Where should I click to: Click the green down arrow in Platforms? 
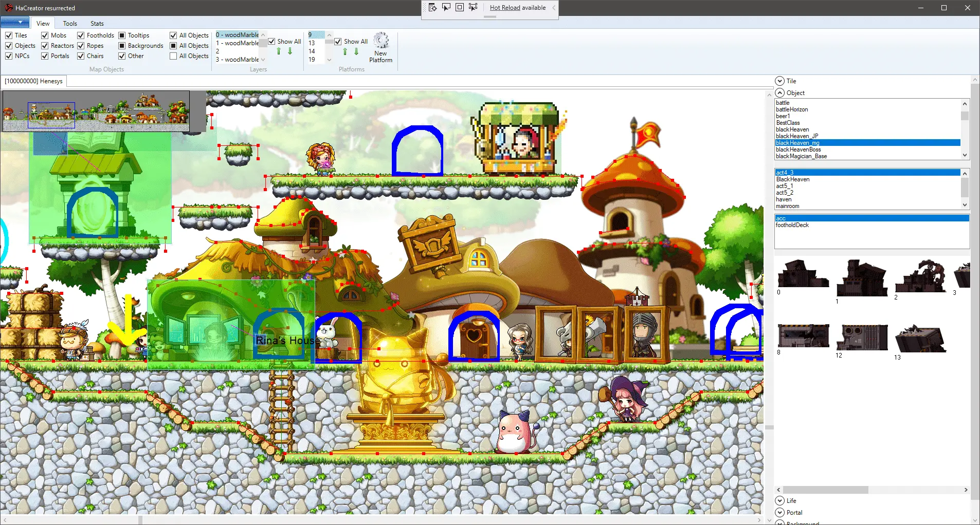356,51
